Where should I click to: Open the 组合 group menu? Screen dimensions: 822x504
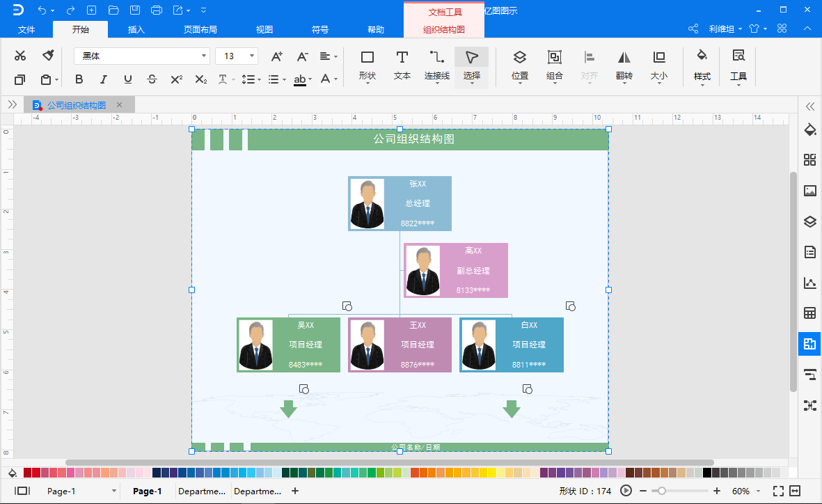(554, 67)
